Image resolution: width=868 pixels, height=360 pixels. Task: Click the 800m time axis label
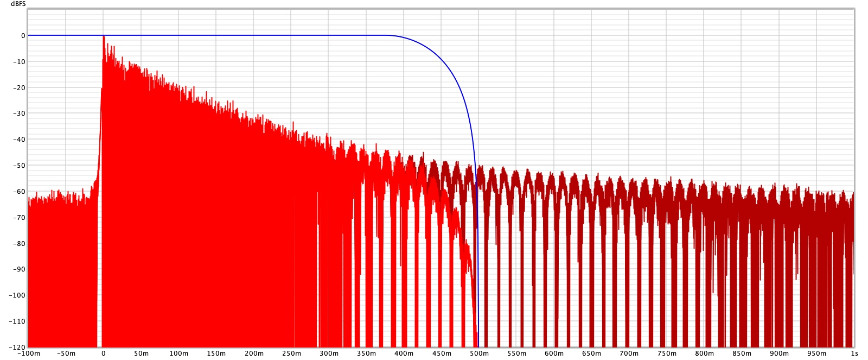[704, 353]
